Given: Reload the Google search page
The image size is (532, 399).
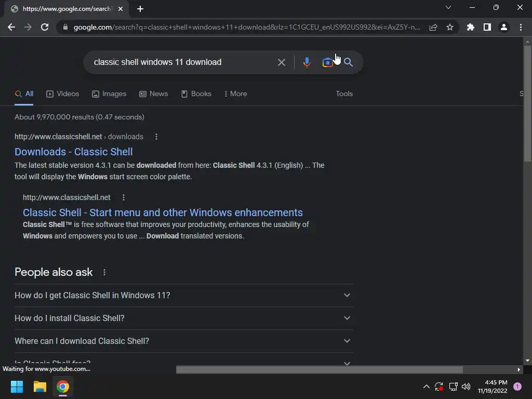Looking at the screenshot, I should [x=45, y=27].
